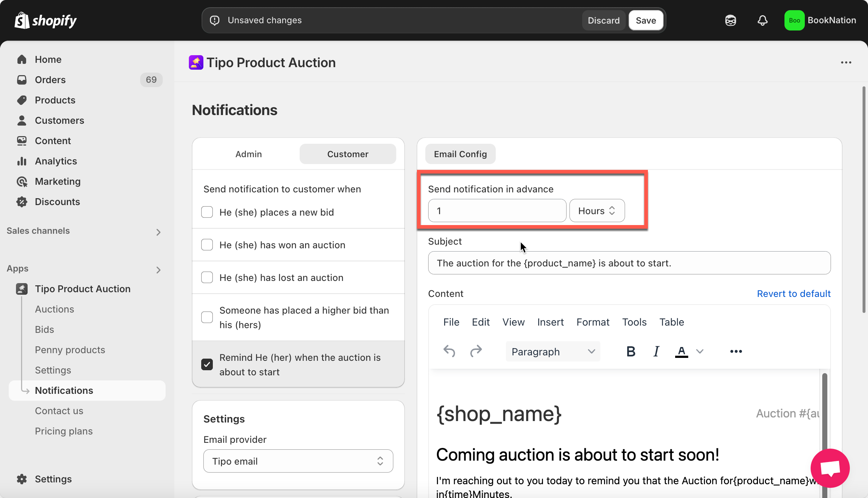
Task: Enable 'He (she) places a new bid' checkbox
Action: 207,212
